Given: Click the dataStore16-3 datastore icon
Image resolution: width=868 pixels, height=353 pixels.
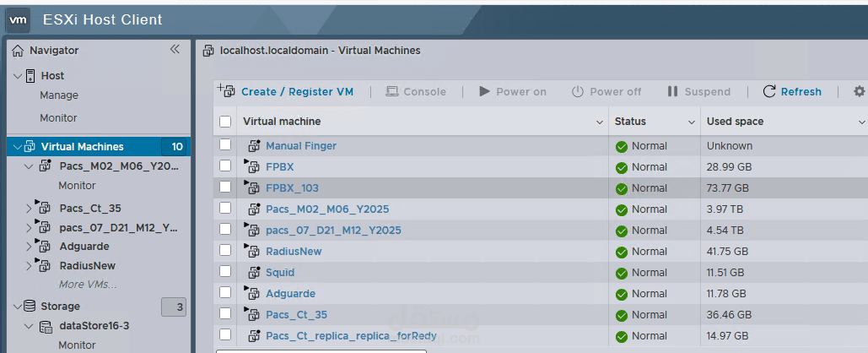Looking at the screenshot, I should (46, 327).
